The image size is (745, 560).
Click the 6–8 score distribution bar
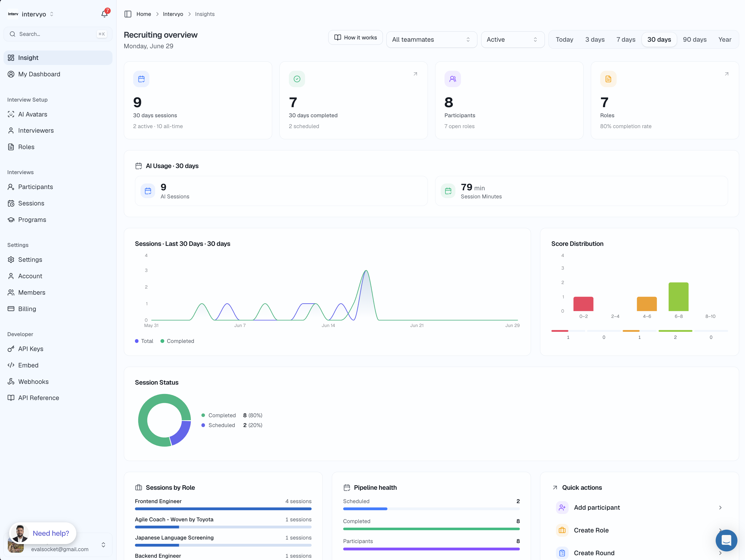(678, 297)
